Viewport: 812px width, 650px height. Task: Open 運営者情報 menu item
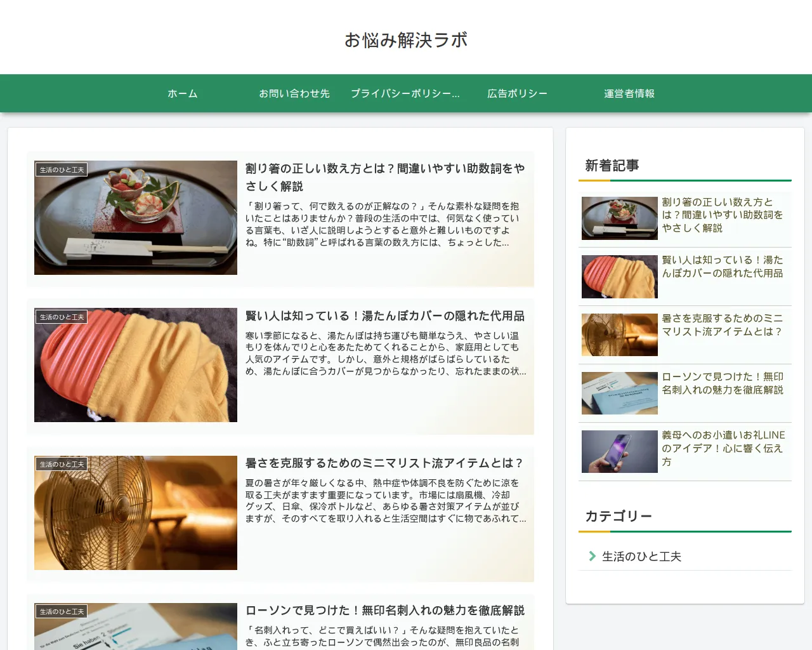point(629,93)
